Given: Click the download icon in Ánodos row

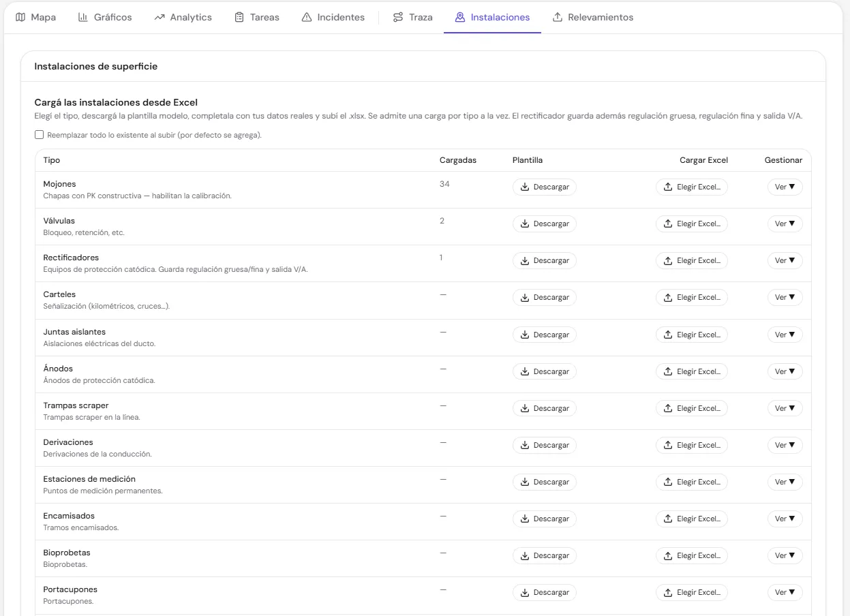Looking at the screenshot, I should pos(525,371).
